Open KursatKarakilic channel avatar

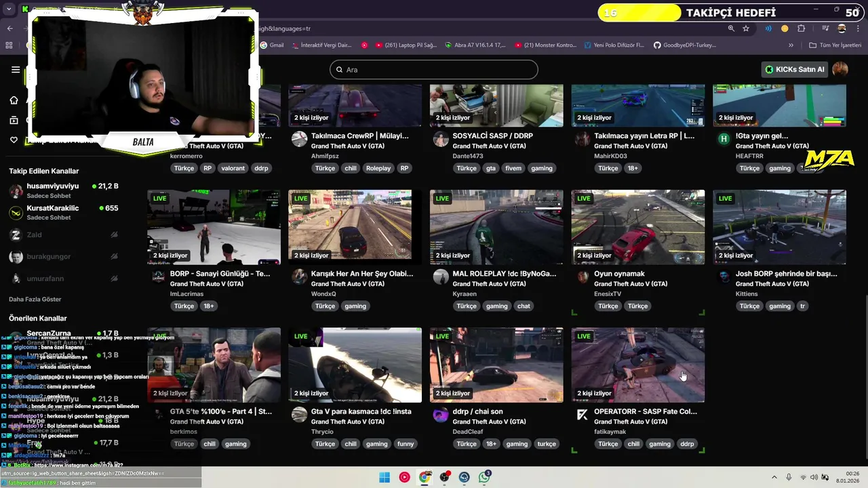(x=16, y=213)
